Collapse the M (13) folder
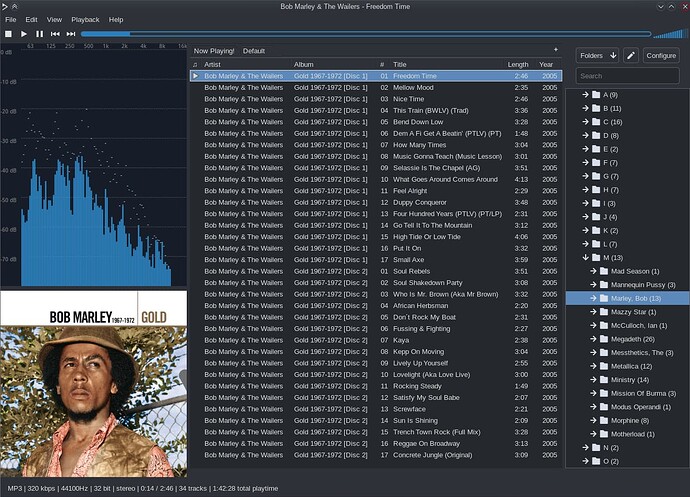This screenshot has height=497, width=690. click(585, 258)
